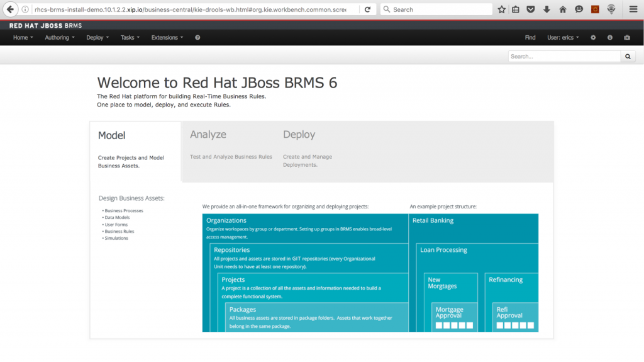
Task: Click the search magnifier in browser search box
Action: click(387, 9)
